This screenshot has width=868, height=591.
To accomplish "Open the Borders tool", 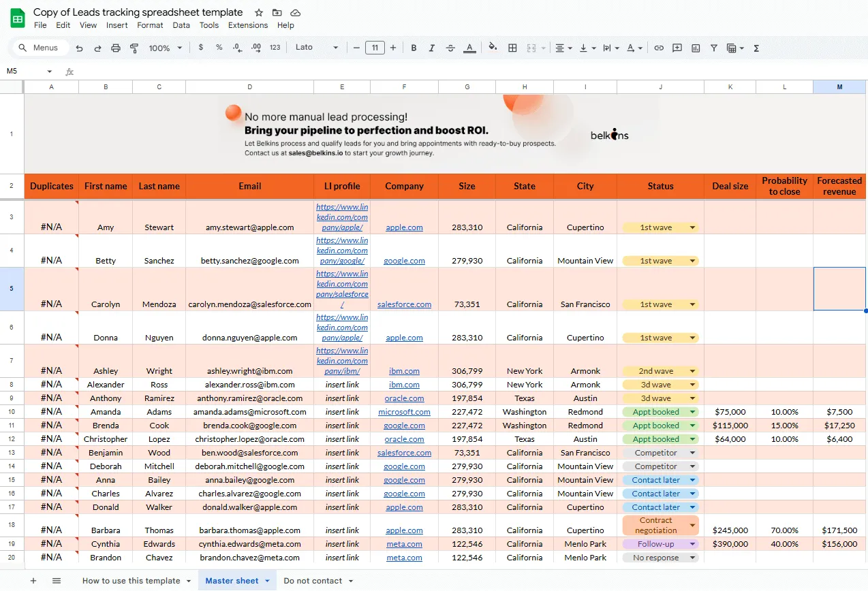I will [x=512, y=48].
